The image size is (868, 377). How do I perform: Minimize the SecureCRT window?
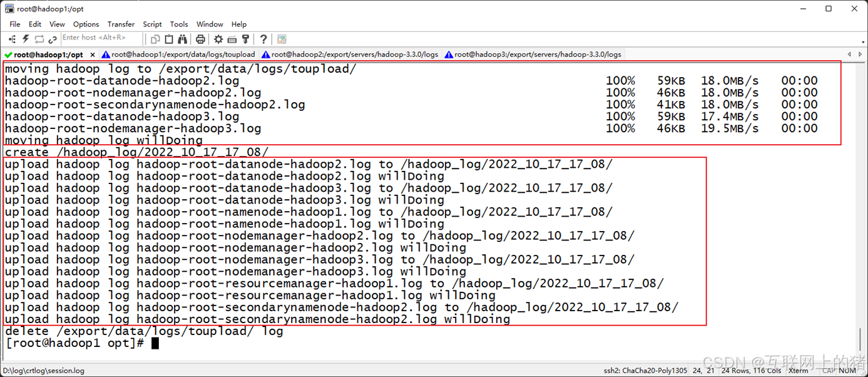coord(802,9)
